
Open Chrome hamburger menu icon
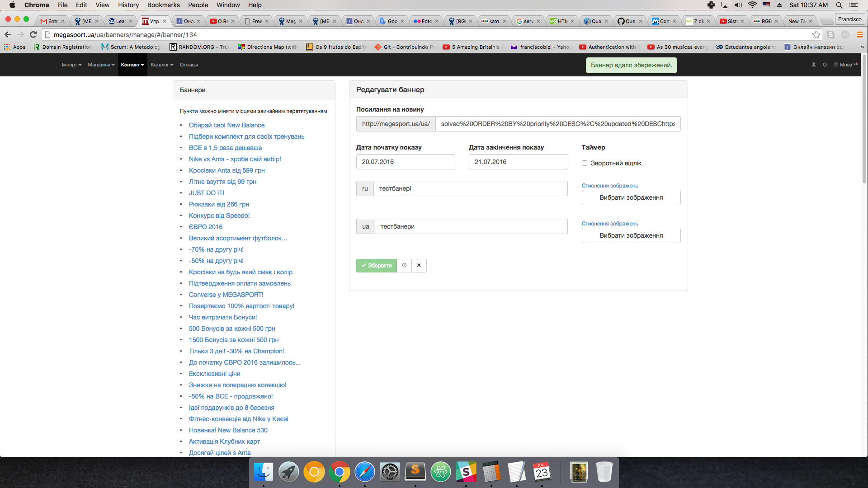(x=859, y=35)
